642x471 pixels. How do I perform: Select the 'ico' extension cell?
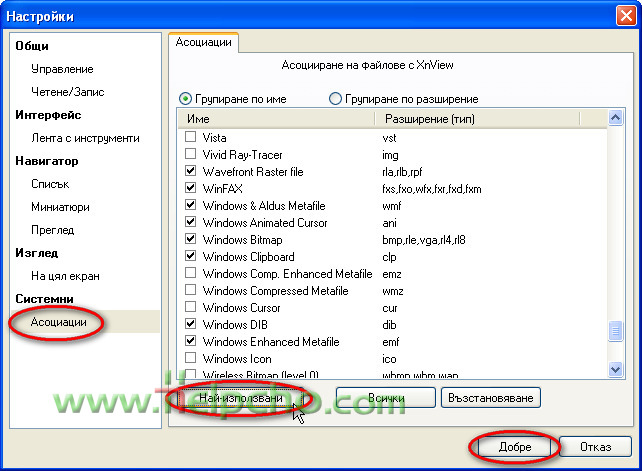pos(389,359)
